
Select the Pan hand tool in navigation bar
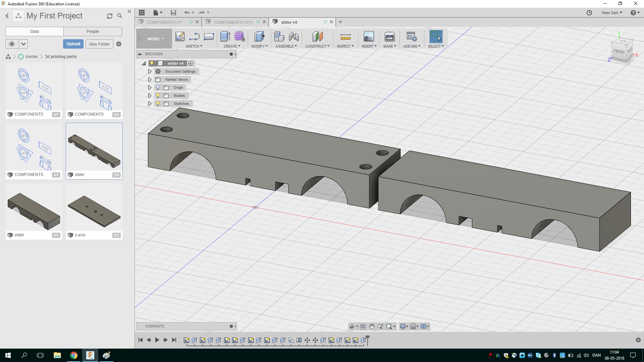point(372,326)
